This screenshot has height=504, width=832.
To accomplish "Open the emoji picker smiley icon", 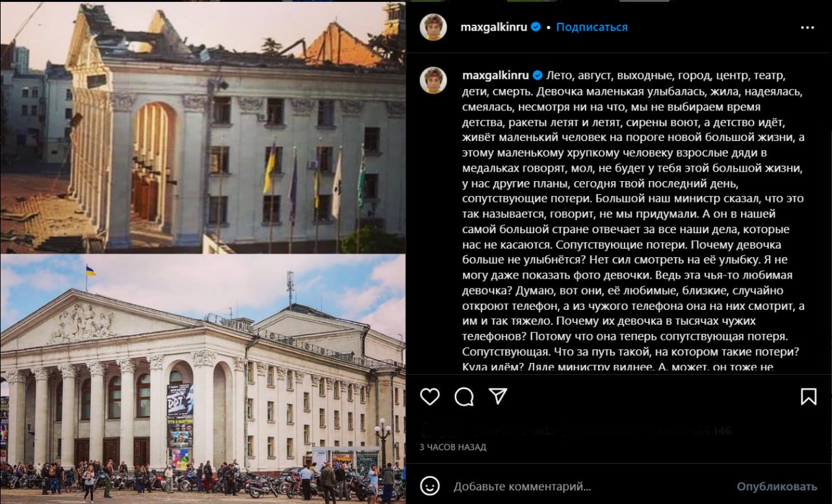I will point(430,486).
